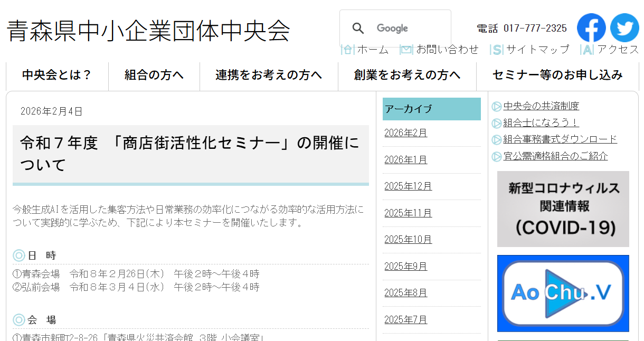Image resolution: width=644 pixels, height=341 pixels.
Task: Open the 2025年9月 archive link
Action: pos(405,266)
